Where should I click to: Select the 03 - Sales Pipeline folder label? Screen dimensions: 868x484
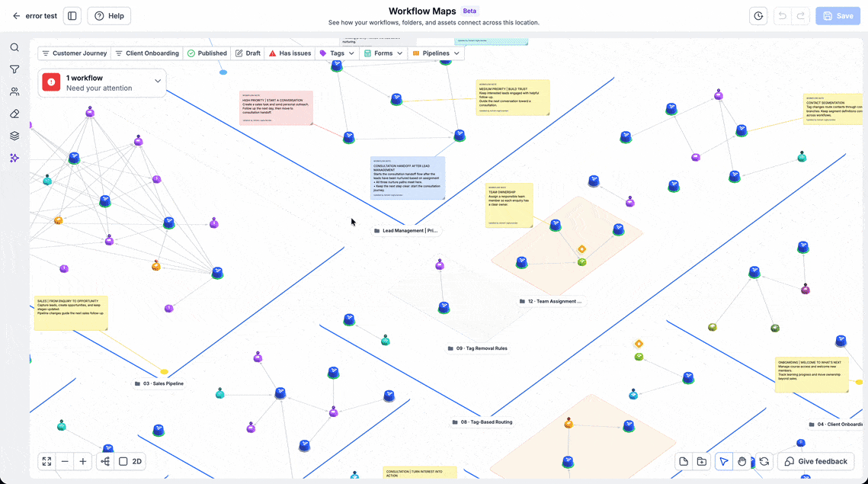[x=159, y=383]
